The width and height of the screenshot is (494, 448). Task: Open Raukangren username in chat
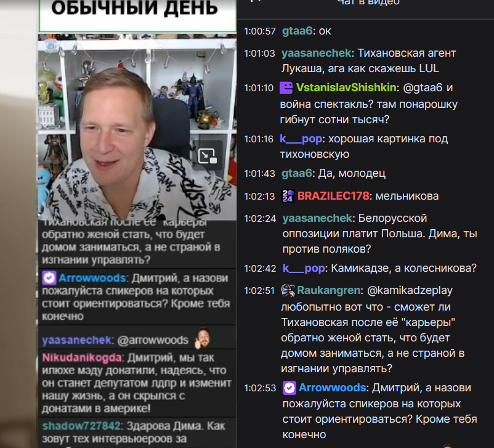pos(329,290)
